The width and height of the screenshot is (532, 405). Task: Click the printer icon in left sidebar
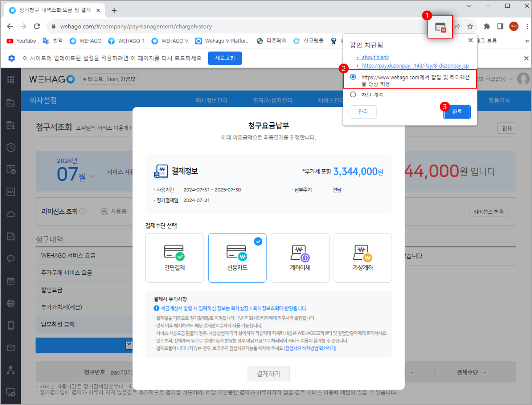(x=11, y=303)
